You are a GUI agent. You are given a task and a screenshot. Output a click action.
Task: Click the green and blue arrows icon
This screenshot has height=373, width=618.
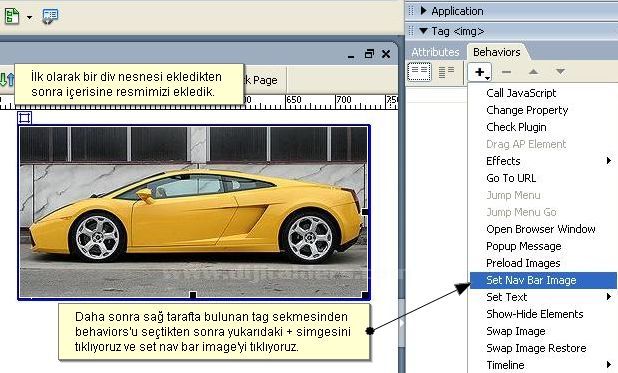6,80
